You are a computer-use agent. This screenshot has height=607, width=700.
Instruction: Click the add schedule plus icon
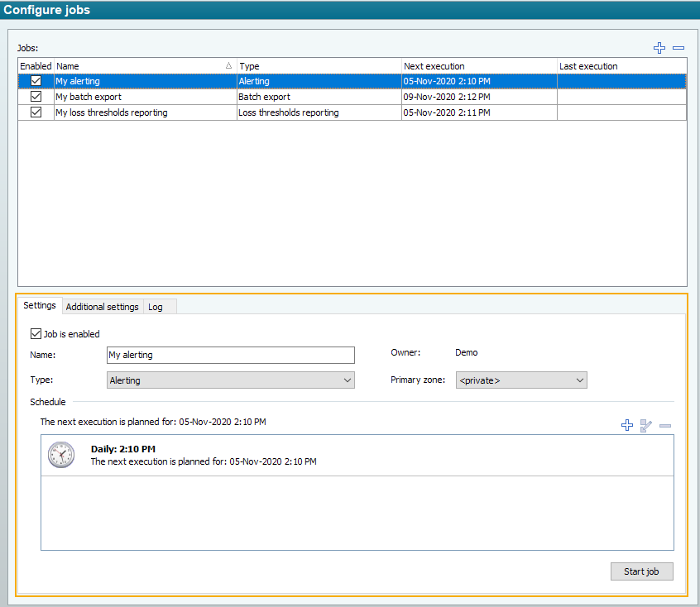627,425
